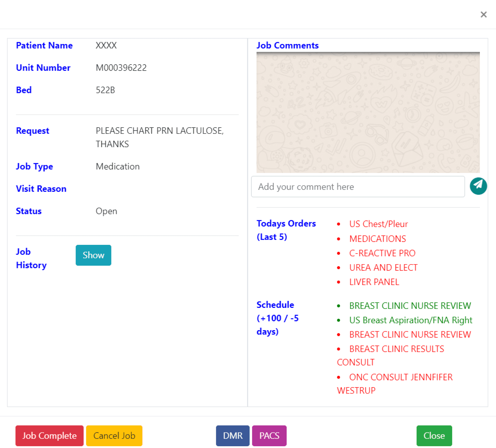
Task: Open PACS imaging button
Action: coord(269,435)
